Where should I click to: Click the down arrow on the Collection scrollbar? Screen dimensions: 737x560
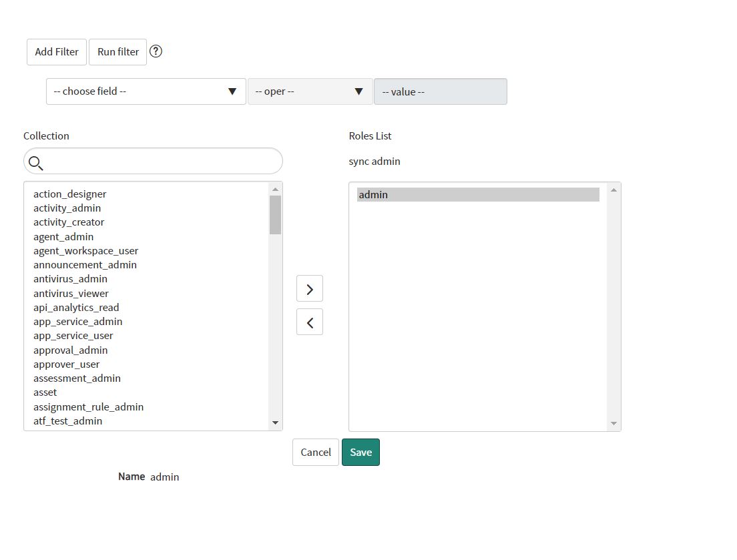pos(275,422)
